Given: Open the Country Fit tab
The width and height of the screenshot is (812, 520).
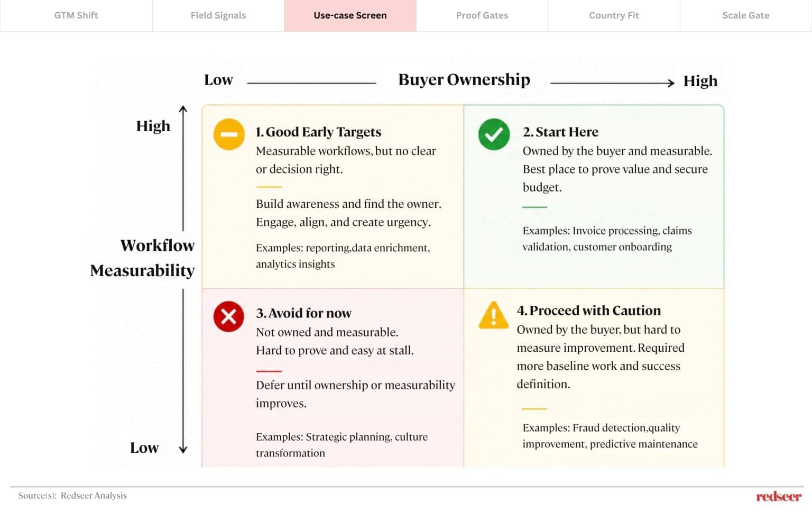Looking at the screenshot, I should pyautogui.click(x=614, y=15).
